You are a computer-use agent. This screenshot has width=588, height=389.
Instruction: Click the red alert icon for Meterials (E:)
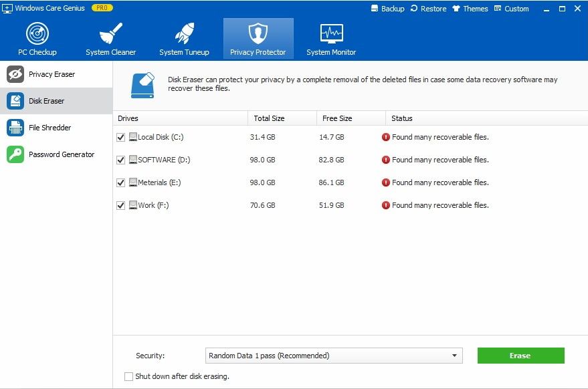386,182
